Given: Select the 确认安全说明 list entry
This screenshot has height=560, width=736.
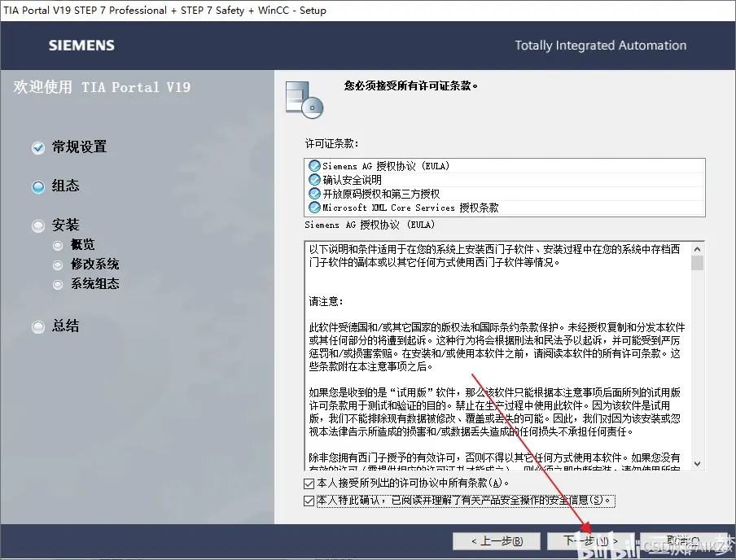Looking at the screenshot, I should pyautogui.click(x=505, y=180).
